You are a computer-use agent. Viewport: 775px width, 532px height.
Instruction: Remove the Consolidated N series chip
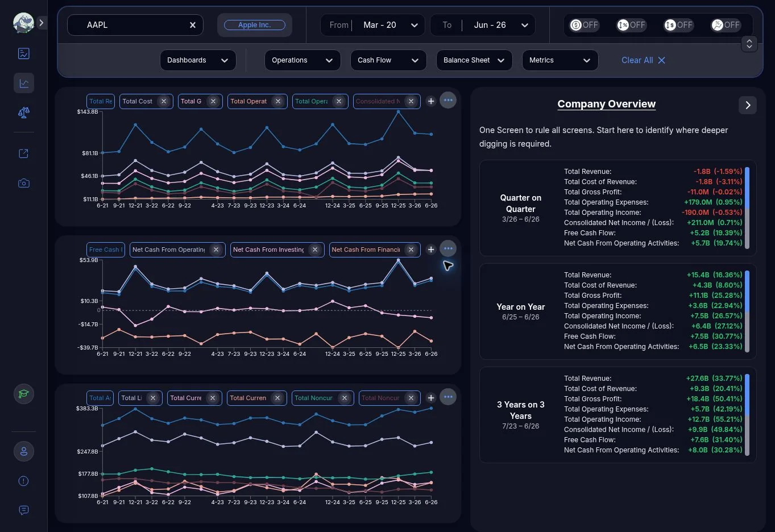[x=411, y=101]
